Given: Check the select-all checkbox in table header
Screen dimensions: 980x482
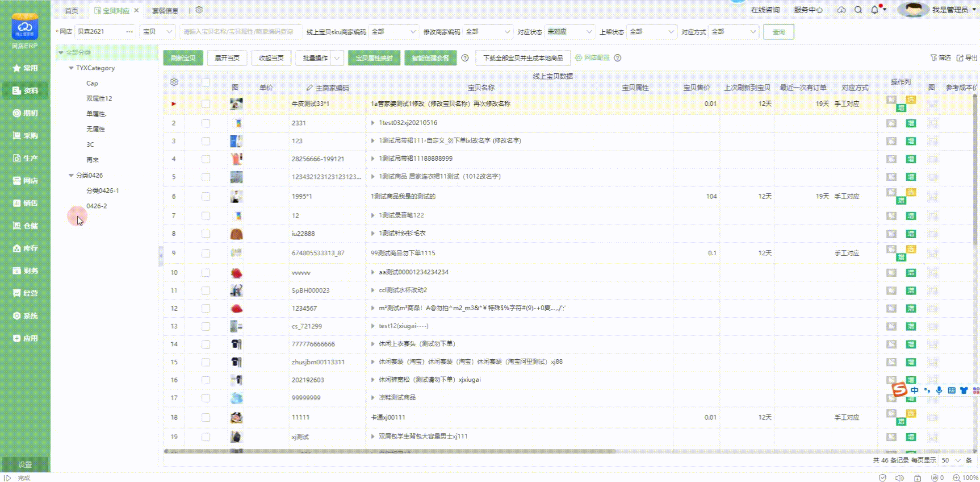Looking at the screenshot, I should point(205,82).
